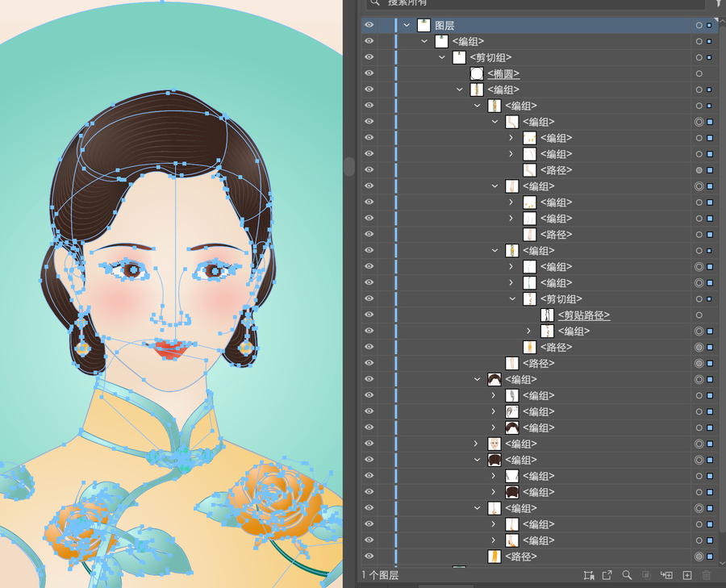Click the 图层 row thumbnail
This screenshot has height=588, width=726.
[423, 26]
